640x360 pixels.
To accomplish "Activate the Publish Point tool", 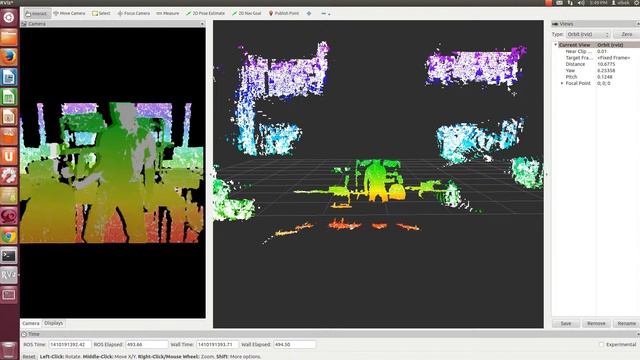I will [284, 13].
